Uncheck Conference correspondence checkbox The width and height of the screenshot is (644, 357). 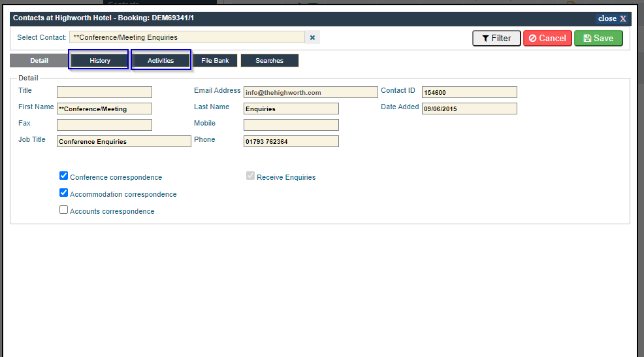[x=63, y=176]
